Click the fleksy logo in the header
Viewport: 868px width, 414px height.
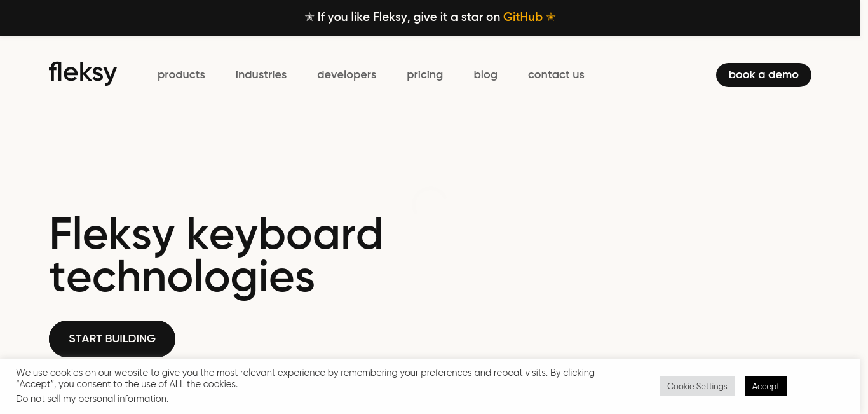83,72
